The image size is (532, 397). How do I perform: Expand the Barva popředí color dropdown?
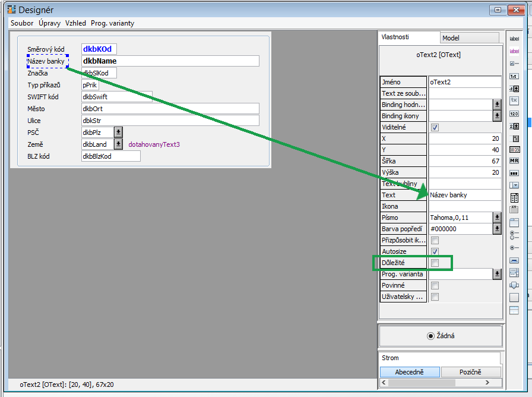(497, 229)
